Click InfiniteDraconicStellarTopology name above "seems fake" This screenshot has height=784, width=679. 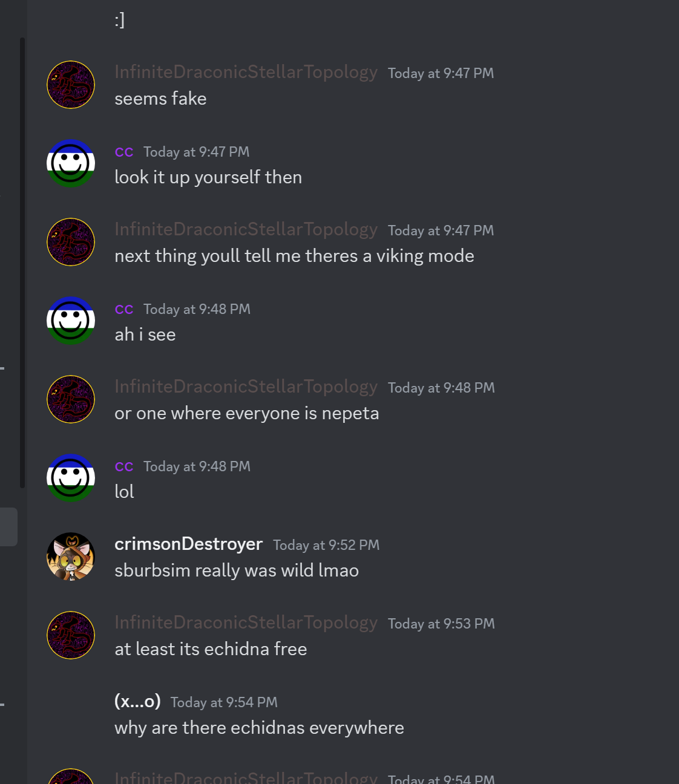click(246, 73)
